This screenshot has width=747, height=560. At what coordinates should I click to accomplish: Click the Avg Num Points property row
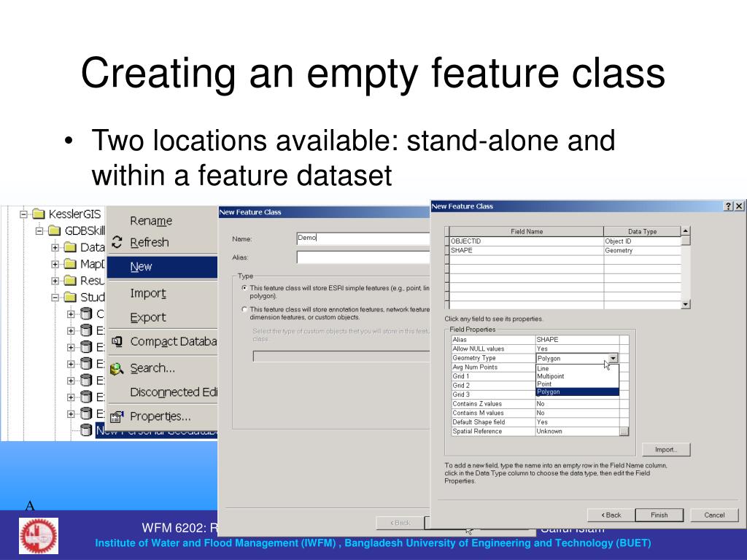click(x=494, y=367)
